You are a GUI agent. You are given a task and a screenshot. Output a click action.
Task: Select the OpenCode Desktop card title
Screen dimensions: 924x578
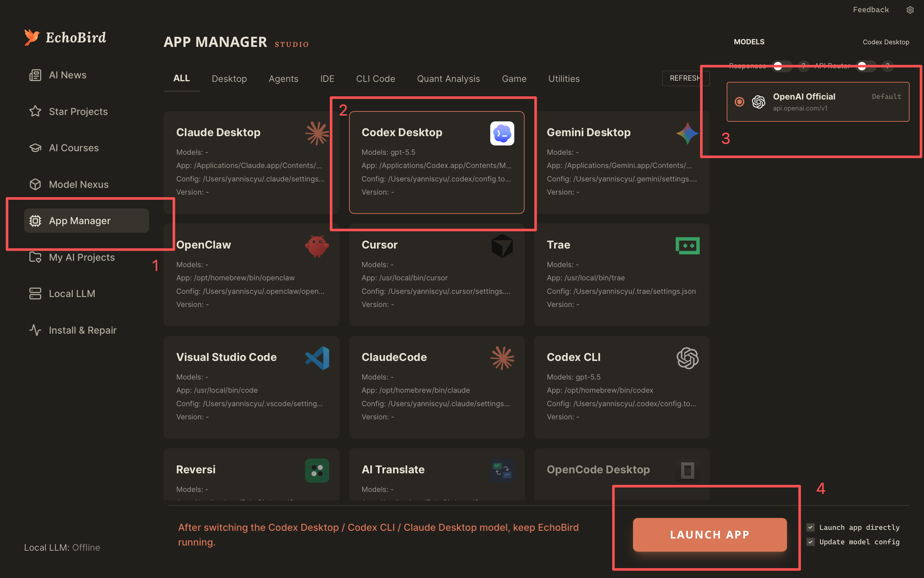[598, 469]
